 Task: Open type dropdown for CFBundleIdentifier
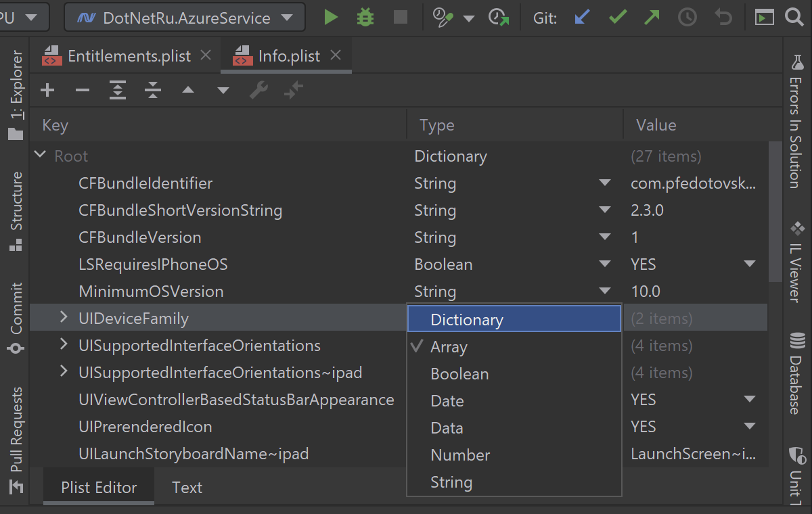pos(605,183)
